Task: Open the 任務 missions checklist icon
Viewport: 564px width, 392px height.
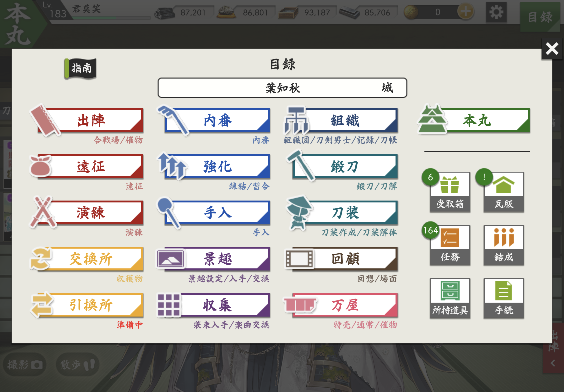Action: 450,245
